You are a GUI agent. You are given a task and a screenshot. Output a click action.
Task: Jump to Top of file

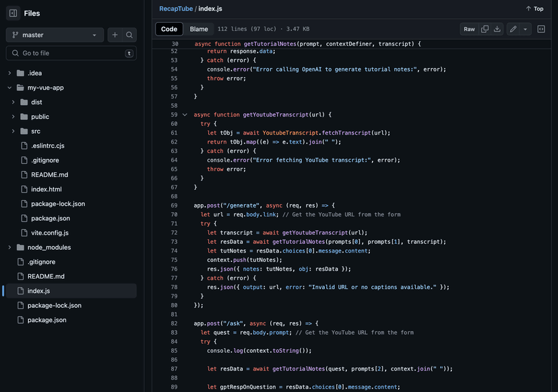pyautogui.click(x=534, y=9)
